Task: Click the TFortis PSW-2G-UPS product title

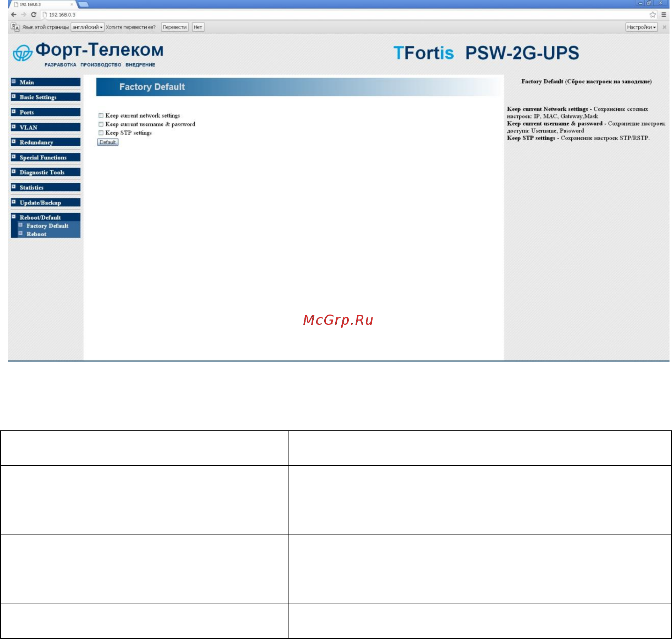Action: click(486, 53)
